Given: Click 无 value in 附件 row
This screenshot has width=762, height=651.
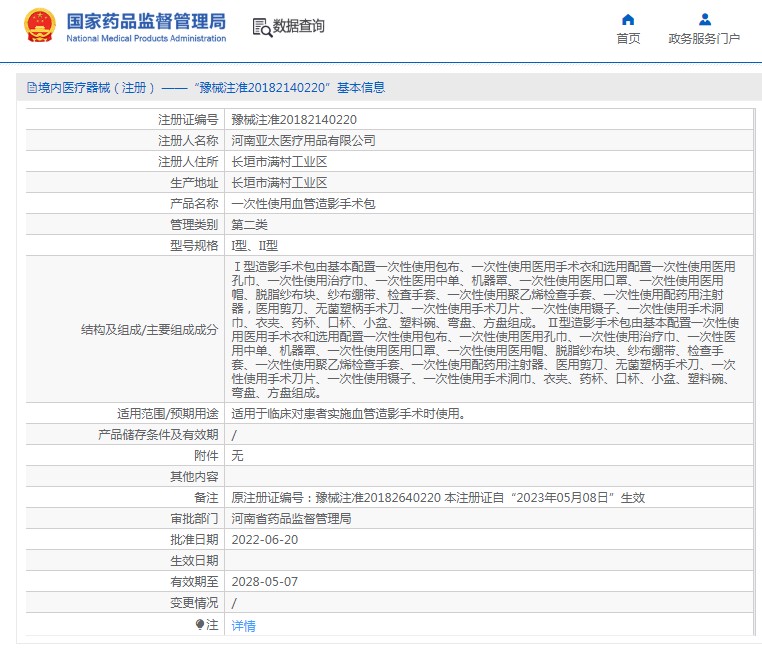Looking at the screenshot, I should 237,455.
